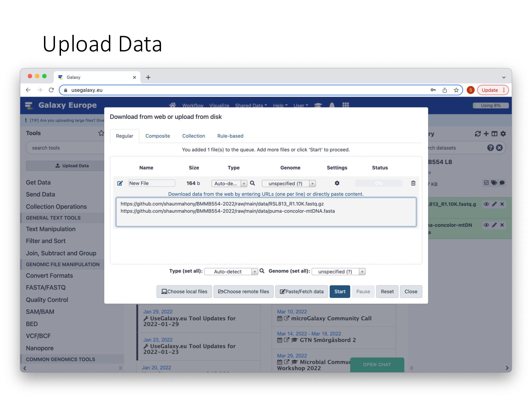
Task: Click the Using 8% storage meter
Action: coord(491,105)
